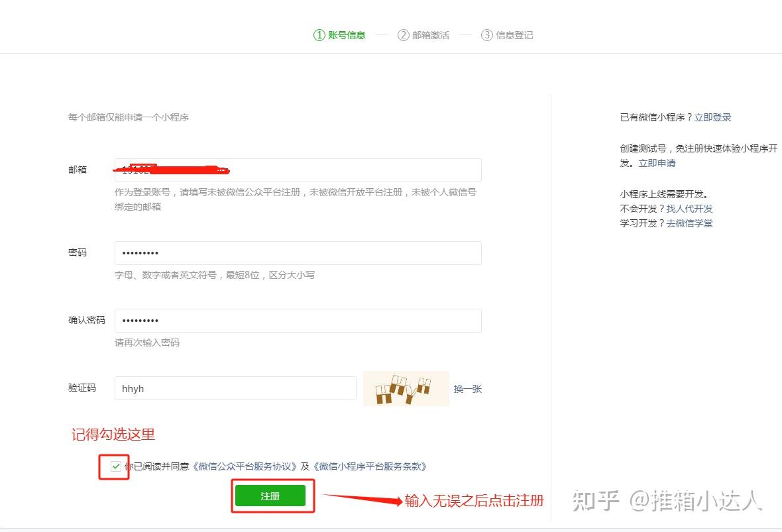782x532 pixels.
Task: Click the 邮箱 field label
Action: coord(78,170)
